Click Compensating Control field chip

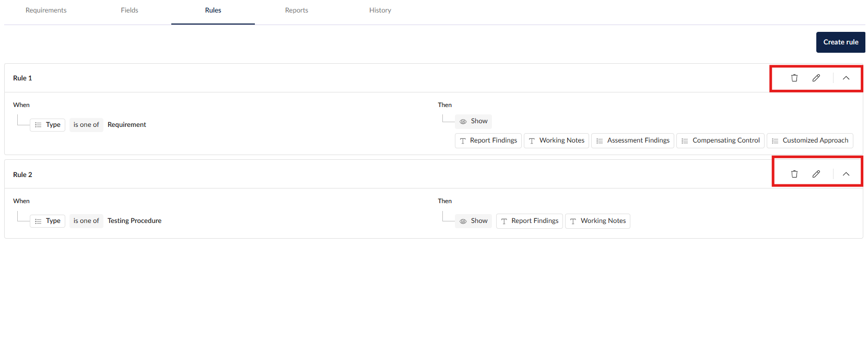coord(720,140)
